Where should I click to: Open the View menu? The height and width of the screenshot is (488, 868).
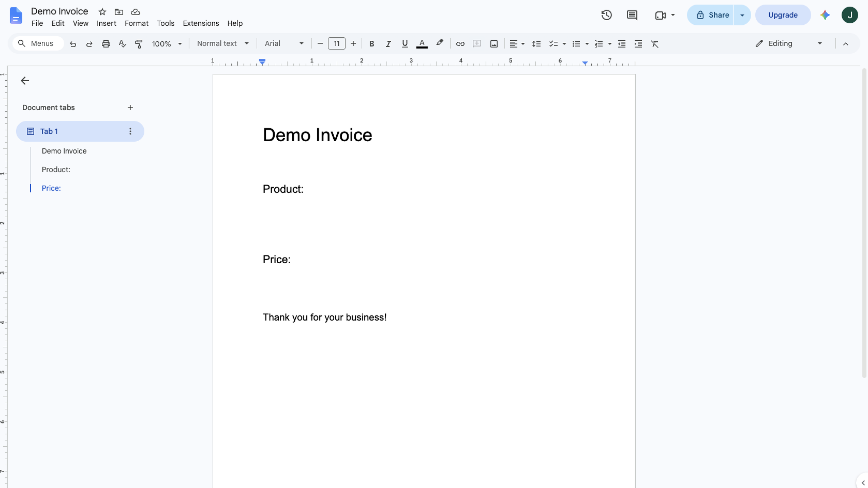80,23
